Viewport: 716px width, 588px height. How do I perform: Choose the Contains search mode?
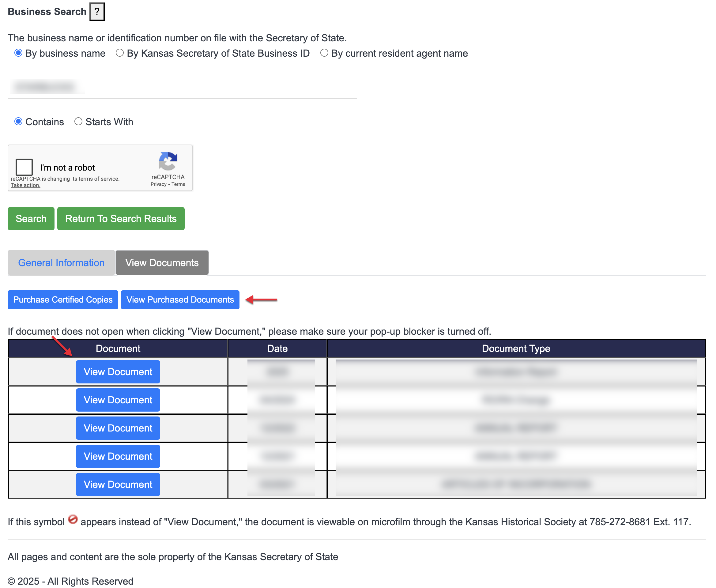coord(19,122)
